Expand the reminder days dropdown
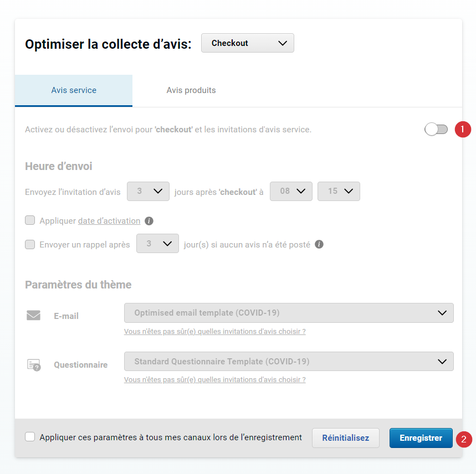Screen dimensions: 476x474 157,244
